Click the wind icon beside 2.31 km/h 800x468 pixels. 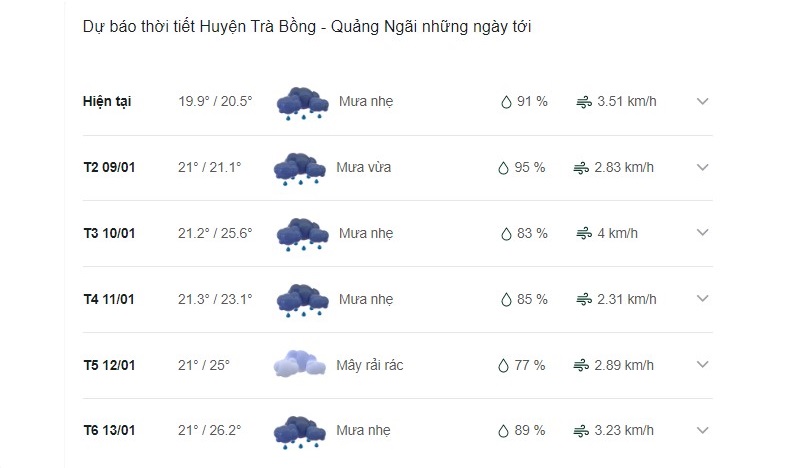coord(584,300)
